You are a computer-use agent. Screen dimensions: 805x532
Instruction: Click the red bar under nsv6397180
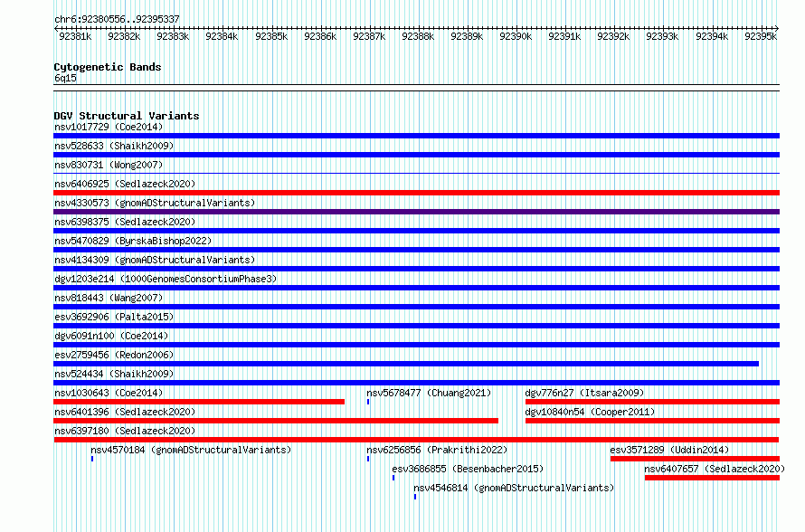pyautogui.click(x=416, y=440)
